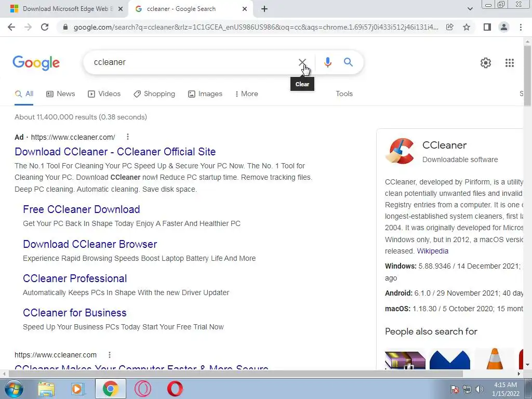Screen dimensions: 532x399
Task: Clear the search box with the X
Action: tap(302, 62)
